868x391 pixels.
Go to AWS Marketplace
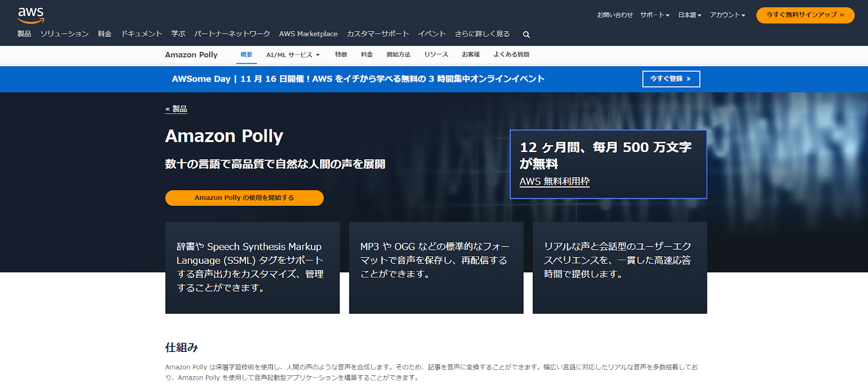click(308, 34)
